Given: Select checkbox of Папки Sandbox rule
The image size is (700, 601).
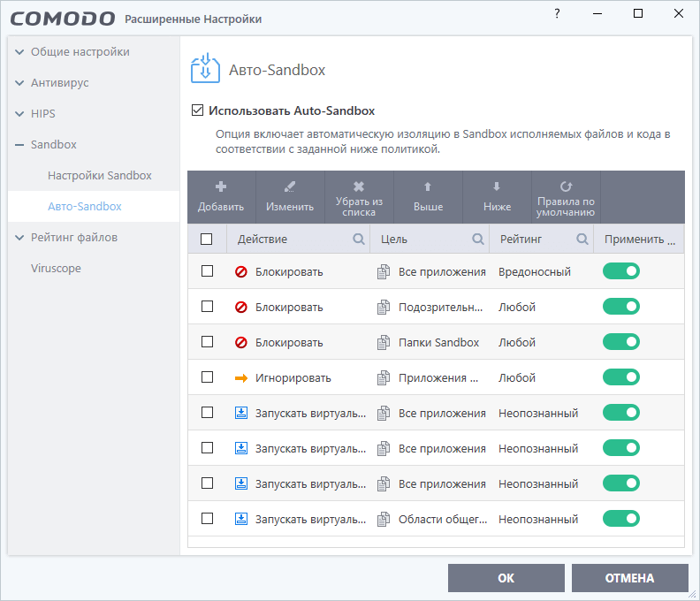Looking at the screenshot, I should pyautogui.click(x=207, y=341).
